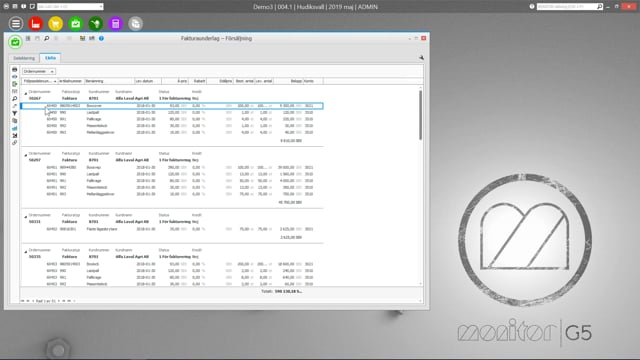Open the yellow Purchase cart module
The width and height of the screenshot is (640, 360).
coord(56,24)
